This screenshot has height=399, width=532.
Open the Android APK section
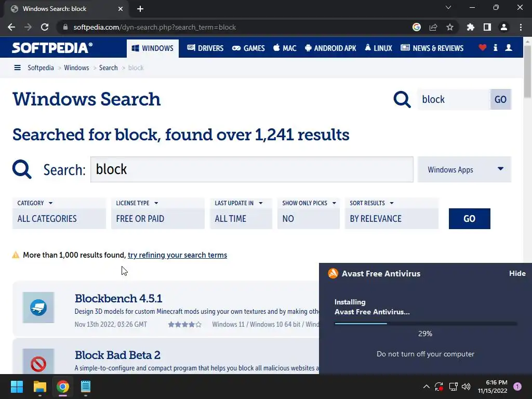[x=330, y=48]
